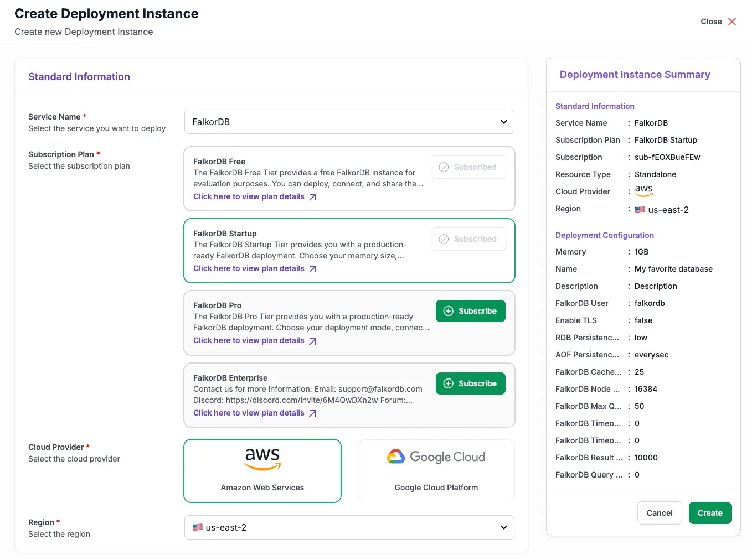Choose Amazon Web Services as cloud provider

[262, 471]
